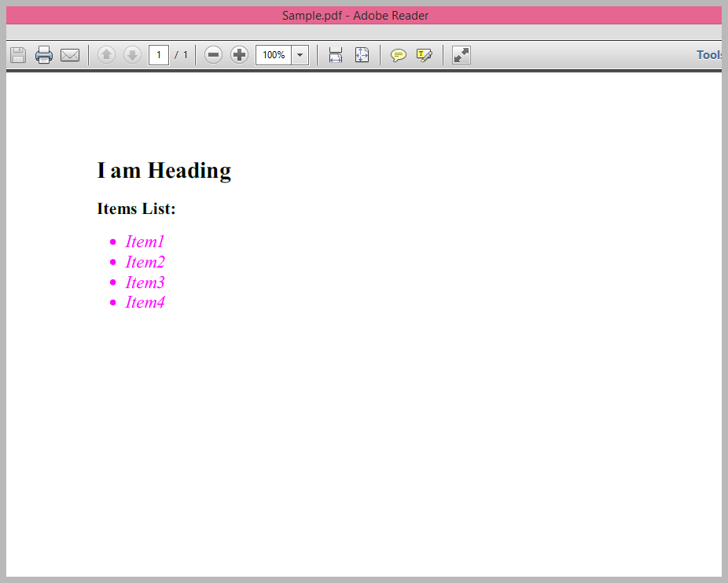Click the 'Items List:' subheading
Image resolution: width=728 pixels, height=583 pixels.
[x=136, y=208]
